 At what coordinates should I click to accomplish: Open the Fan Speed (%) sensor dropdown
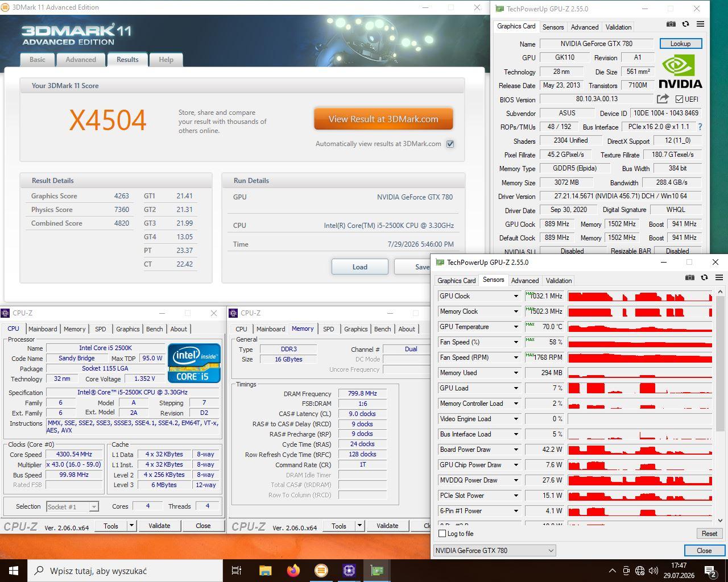point(516,342)
